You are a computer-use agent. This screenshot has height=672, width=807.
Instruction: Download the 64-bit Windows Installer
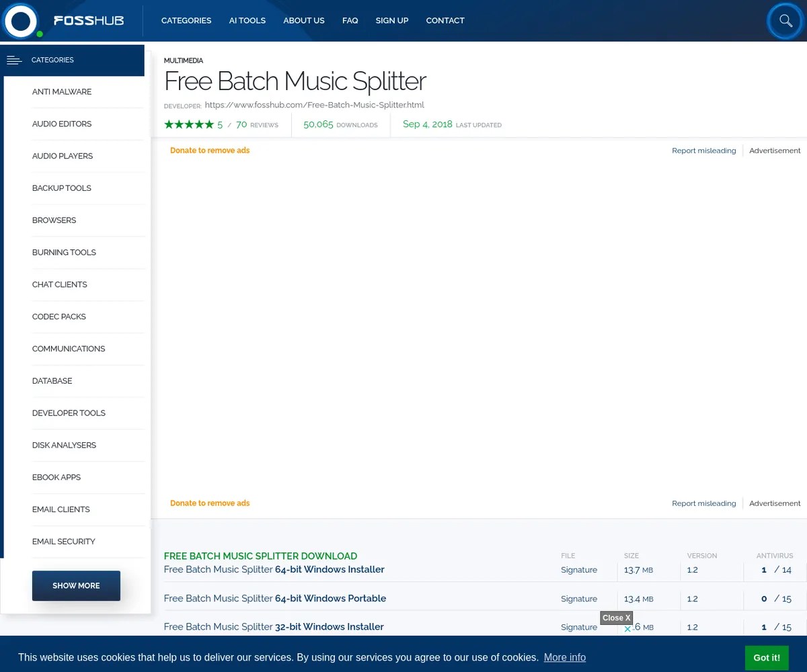coord(274,569)
